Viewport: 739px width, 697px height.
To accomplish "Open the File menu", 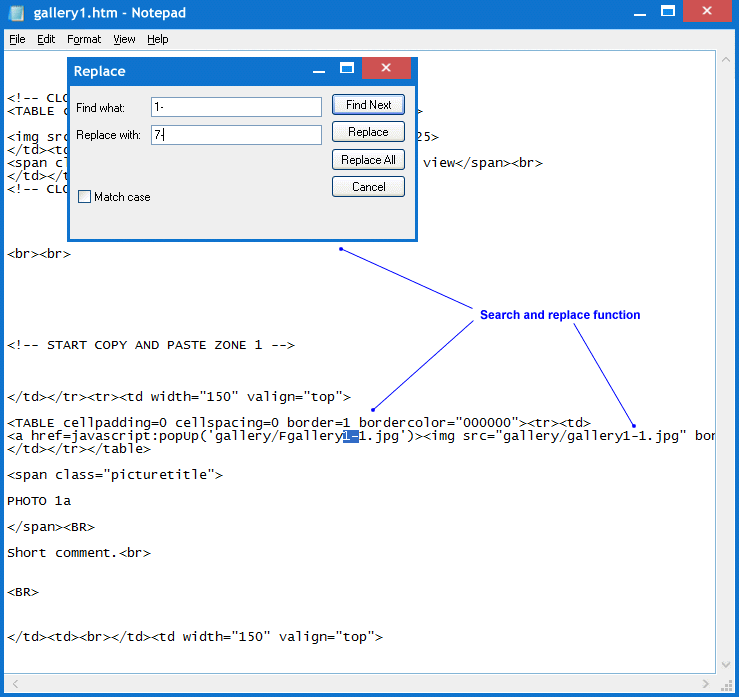I will (x=17, y=39).
